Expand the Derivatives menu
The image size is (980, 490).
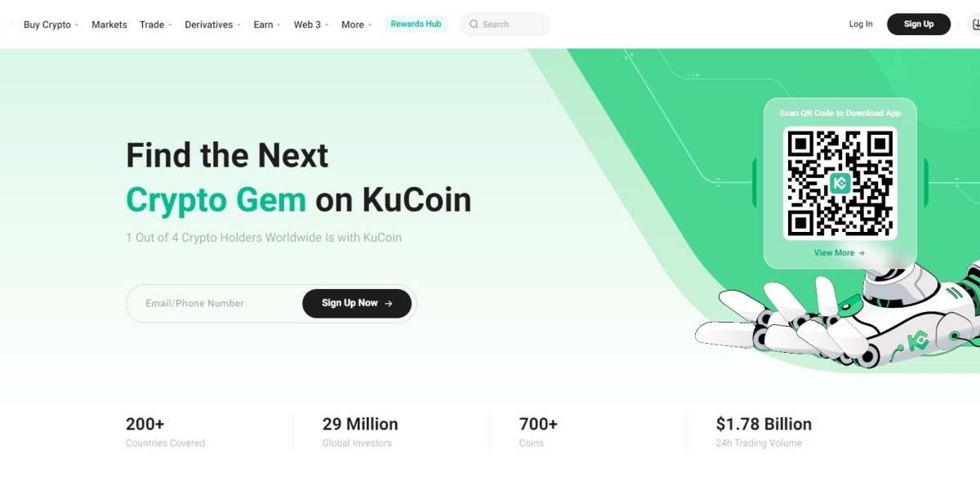(x=212, y=24)
